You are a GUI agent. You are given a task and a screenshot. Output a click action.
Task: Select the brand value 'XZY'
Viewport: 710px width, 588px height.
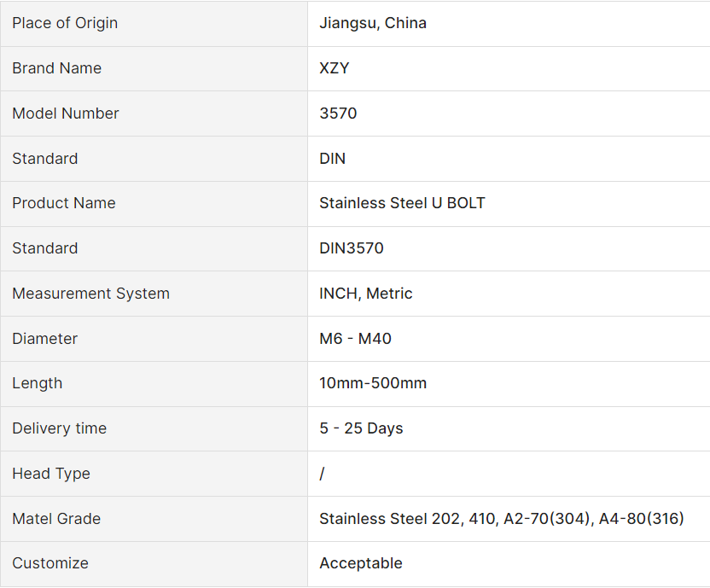pyautogui.click(x=335, y=68)
